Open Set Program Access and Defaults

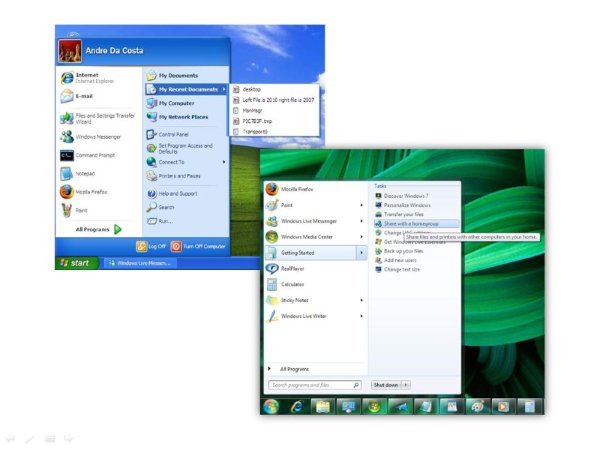point(179,148)
